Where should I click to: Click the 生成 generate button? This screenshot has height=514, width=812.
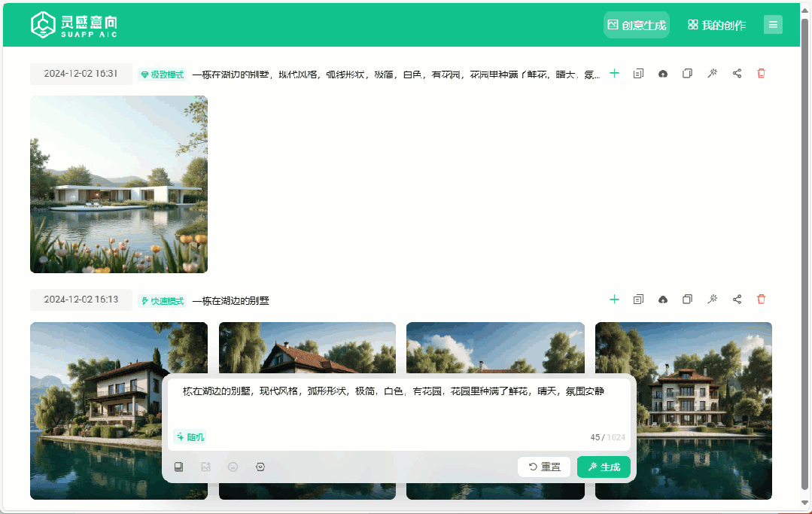[604, 467]
